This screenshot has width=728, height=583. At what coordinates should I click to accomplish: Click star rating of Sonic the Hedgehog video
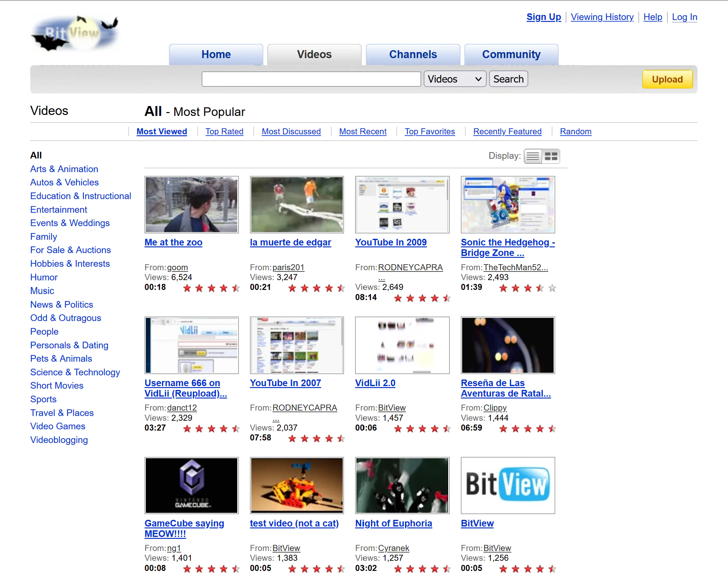pyautogui.click(x=528, y=288)
